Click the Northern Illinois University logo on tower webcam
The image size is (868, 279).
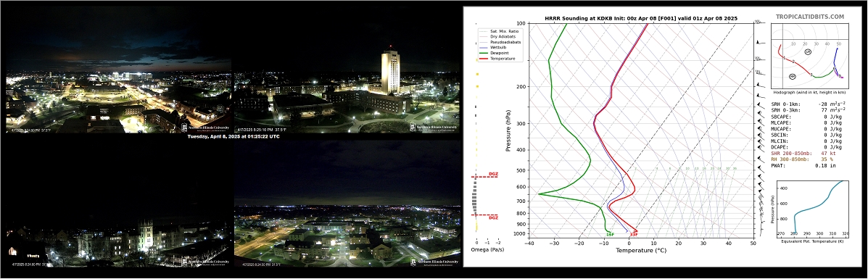[434, 128]
